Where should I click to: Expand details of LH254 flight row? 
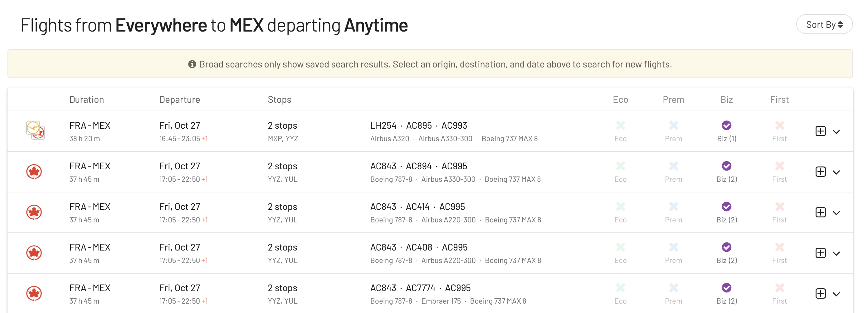point(836,132)
